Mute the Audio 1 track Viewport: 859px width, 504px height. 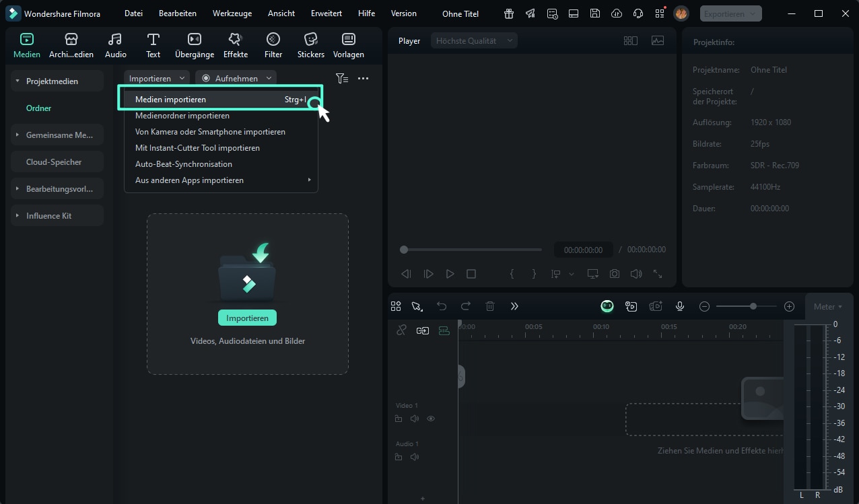pos(415,457)
